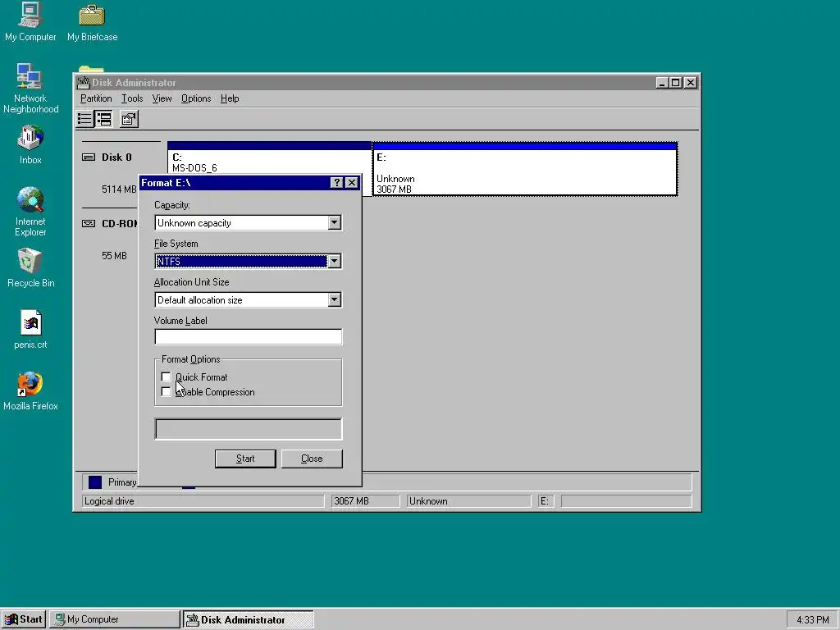The width and height of the screenshot is (840, 630).
Task: Click the 55 MB CD-ROM size text
Action: click(114, 256)
